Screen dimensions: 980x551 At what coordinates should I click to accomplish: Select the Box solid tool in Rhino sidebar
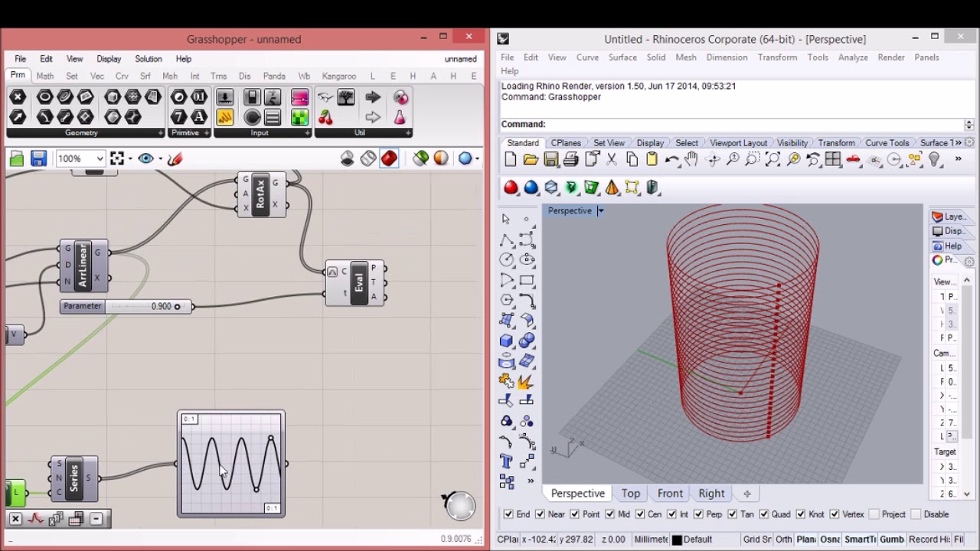click(506, 341)
